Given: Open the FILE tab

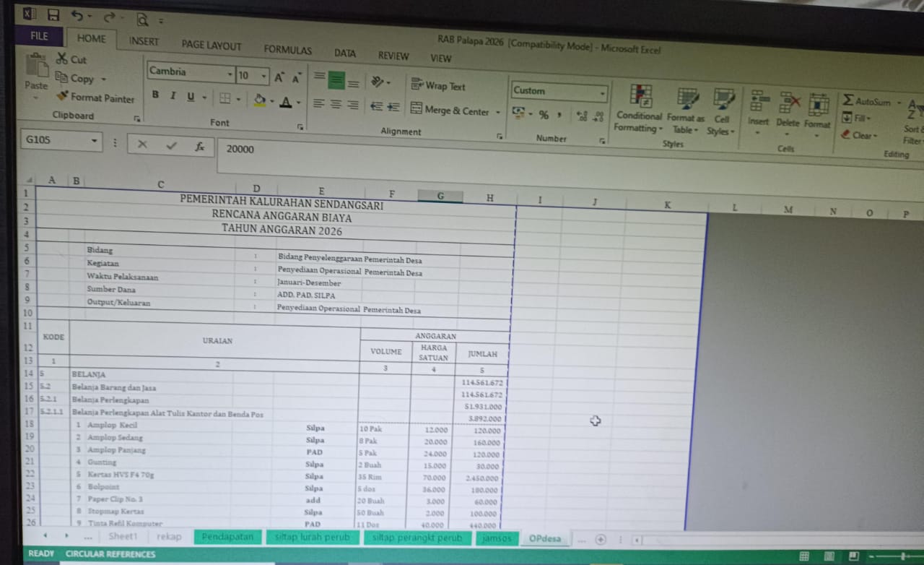Looking at the screenshot, I should (40, 35).
